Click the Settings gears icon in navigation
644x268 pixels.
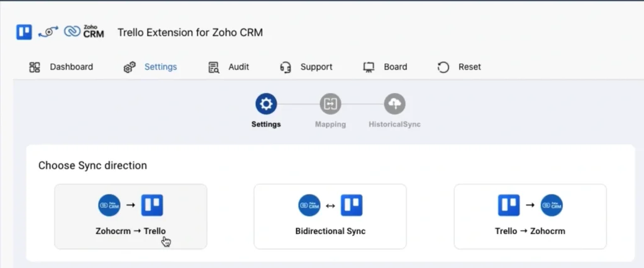click(x=130, y=67)
